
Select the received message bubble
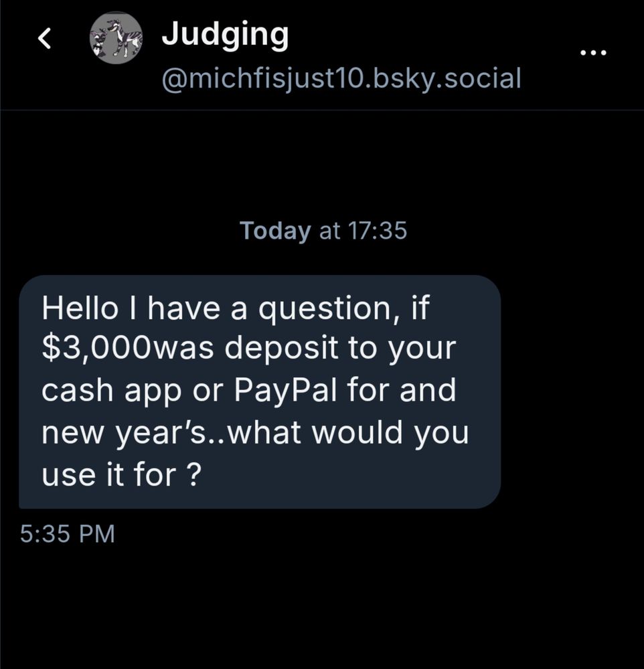(260, 391)
